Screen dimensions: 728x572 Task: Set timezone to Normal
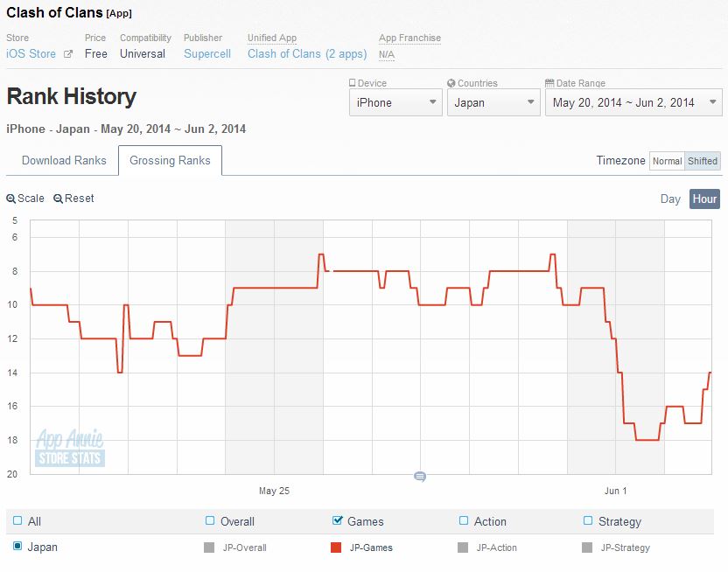click(x=667, y=161)
